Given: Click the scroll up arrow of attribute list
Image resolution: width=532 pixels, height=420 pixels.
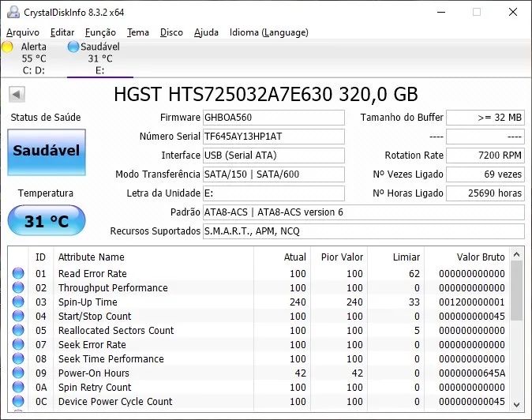Looking at the screenshot, I should [x=517, y=254].
